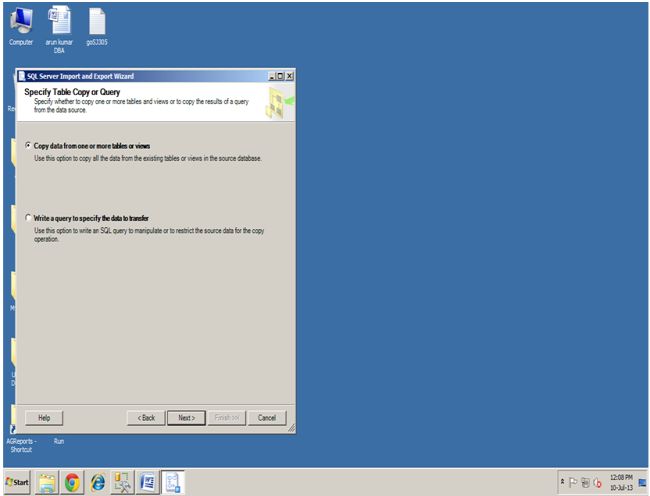Click the wizard header graphic icon

coord(280,102)
